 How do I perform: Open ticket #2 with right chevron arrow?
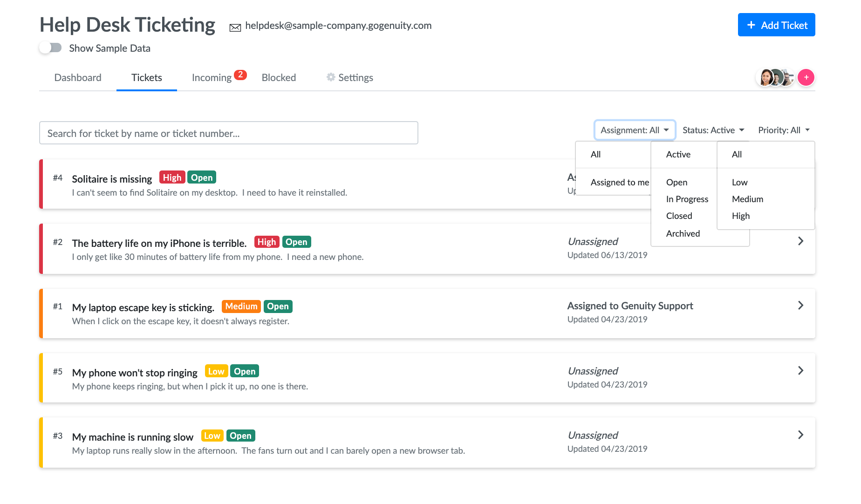coord(800,241)
